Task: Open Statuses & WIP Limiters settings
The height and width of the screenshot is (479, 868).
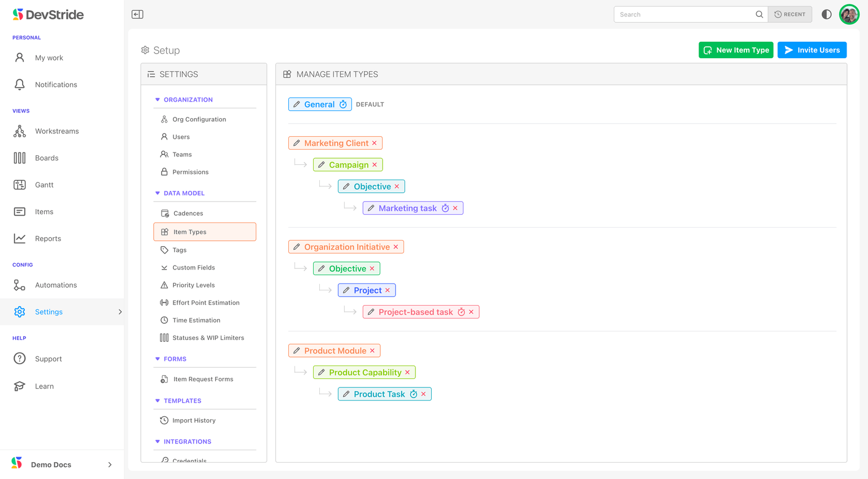Action: pyautogui.click(x=208, y=338)
